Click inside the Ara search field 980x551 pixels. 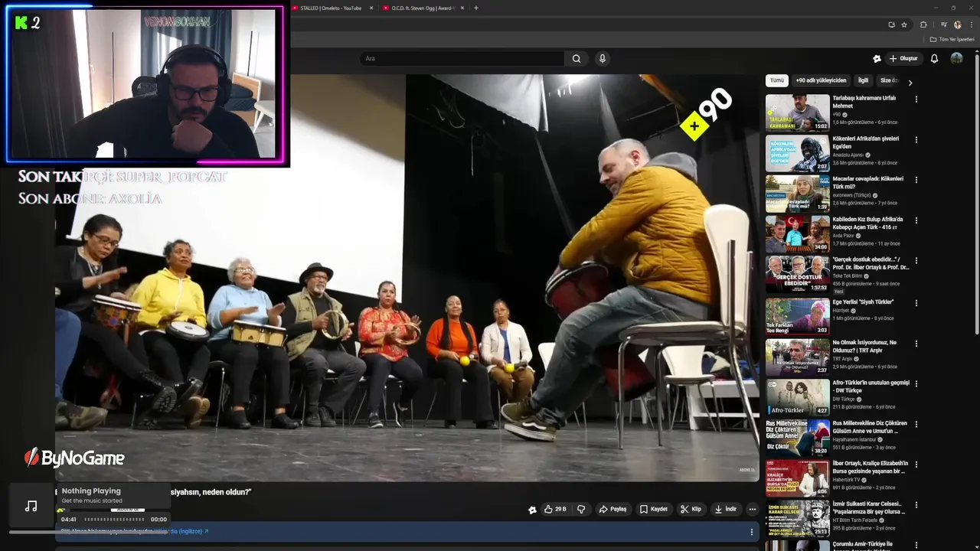[x=462, y=59]
